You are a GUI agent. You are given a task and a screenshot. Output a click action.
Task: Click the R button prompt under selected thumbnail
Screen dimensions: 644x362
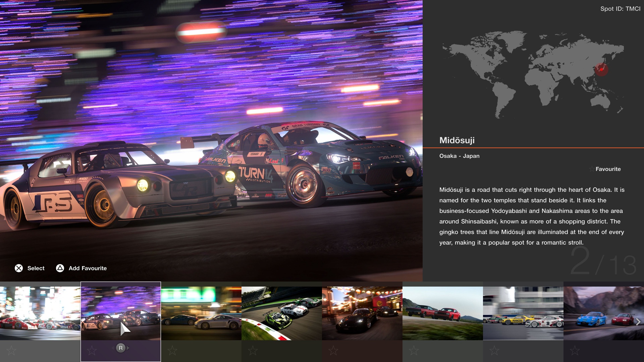(121, 348)
